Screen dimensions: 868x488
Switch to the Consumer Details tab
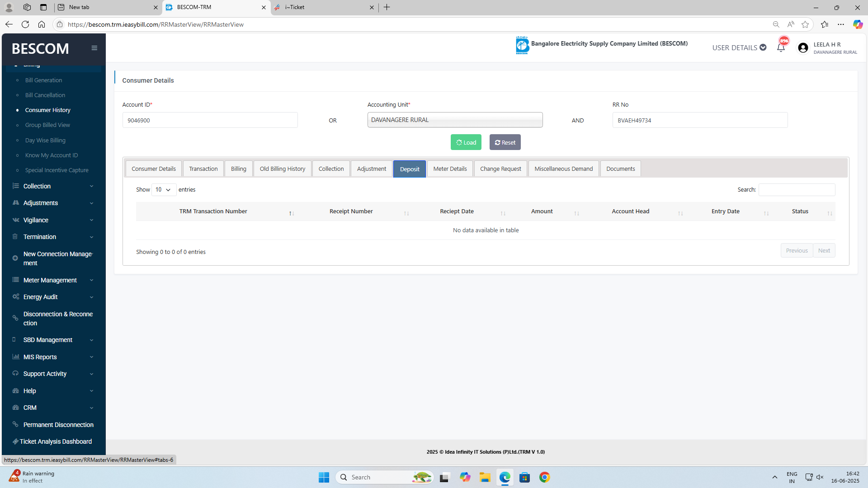(x=154, y=169)
